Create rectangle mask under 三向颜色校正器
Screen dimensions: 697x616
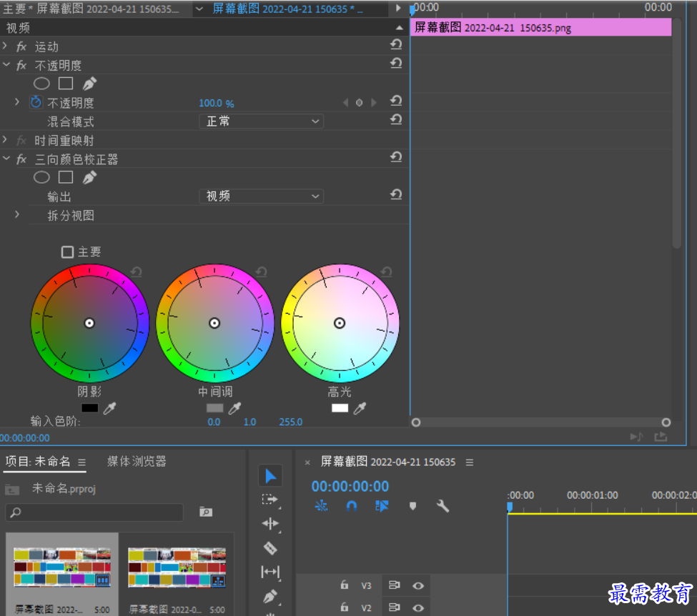pyautogui.click(x=66, y=177)
